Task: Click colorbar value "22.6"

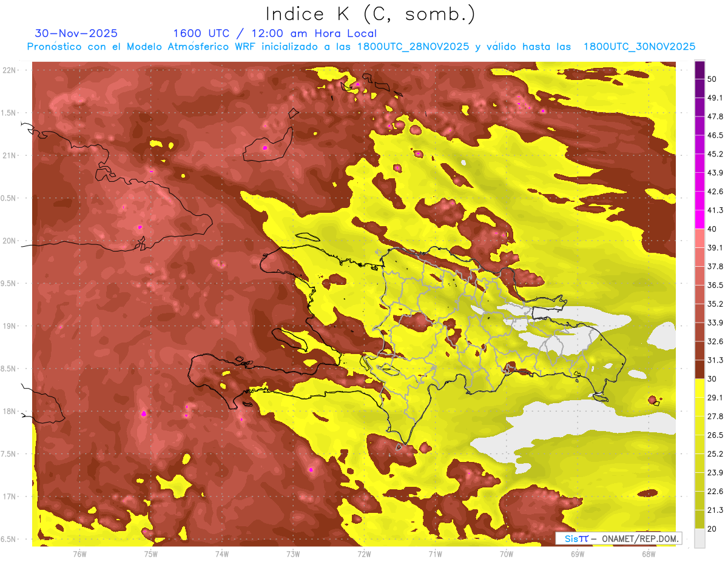Action: click(715, 491)
